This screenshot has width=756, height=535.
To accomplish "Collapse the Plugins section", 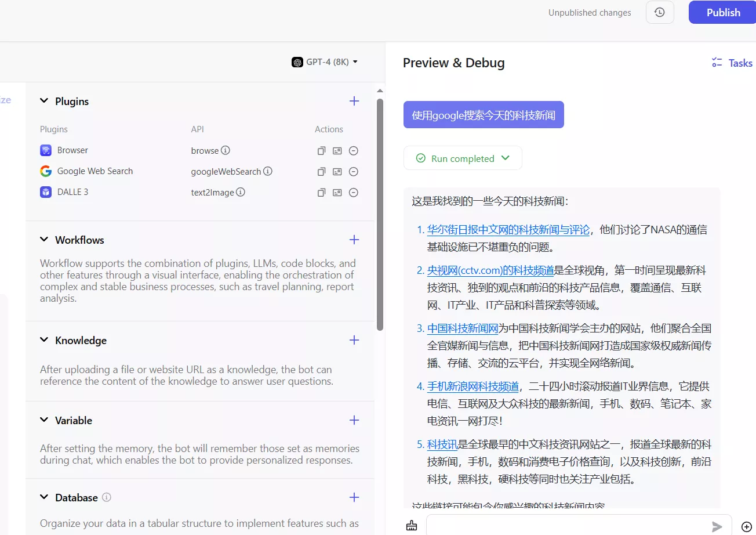I will click(x=44, y=101).
